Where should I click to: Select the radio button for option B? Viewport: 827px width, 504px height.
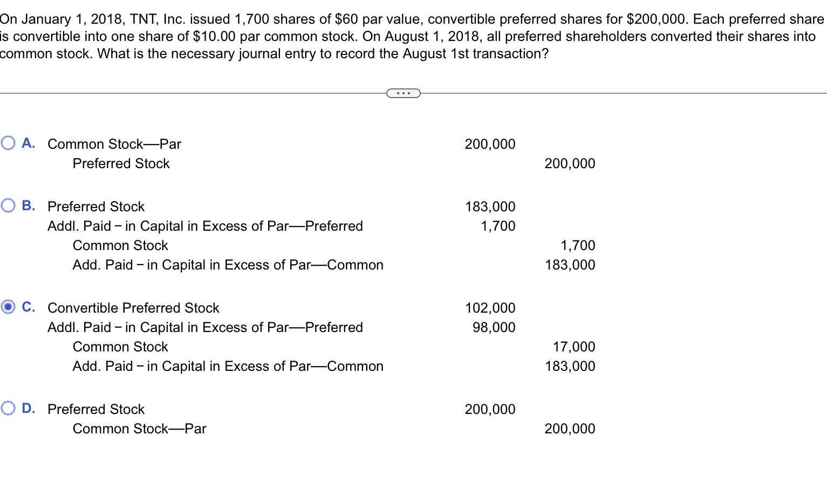[8, 205]
